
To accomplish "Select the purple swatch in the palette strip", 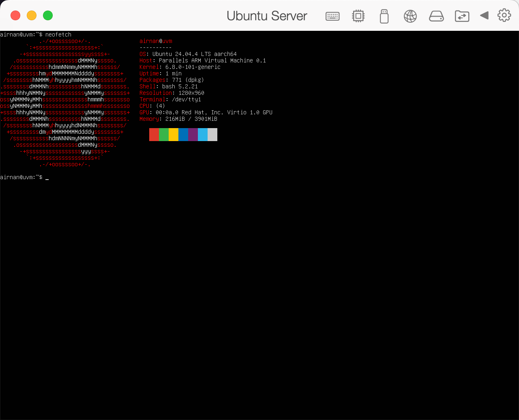I will pos(193,134).
